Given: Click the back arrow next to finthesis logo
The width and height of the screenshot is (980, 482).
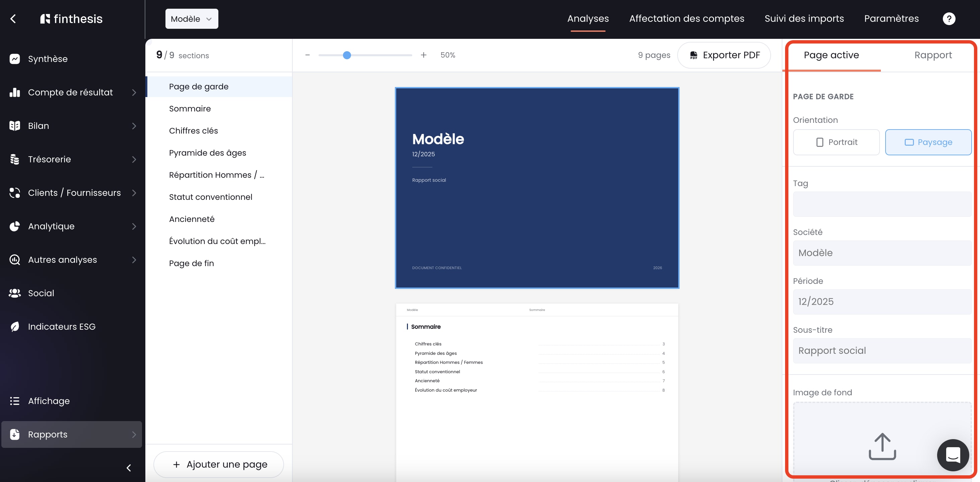Looking at the screenshot, I should click(13, 19).
